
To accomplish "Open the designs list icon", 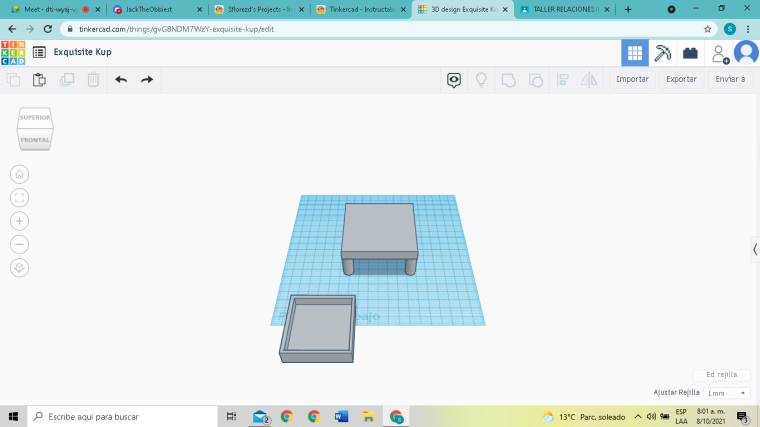I will [x=39, y=52].
